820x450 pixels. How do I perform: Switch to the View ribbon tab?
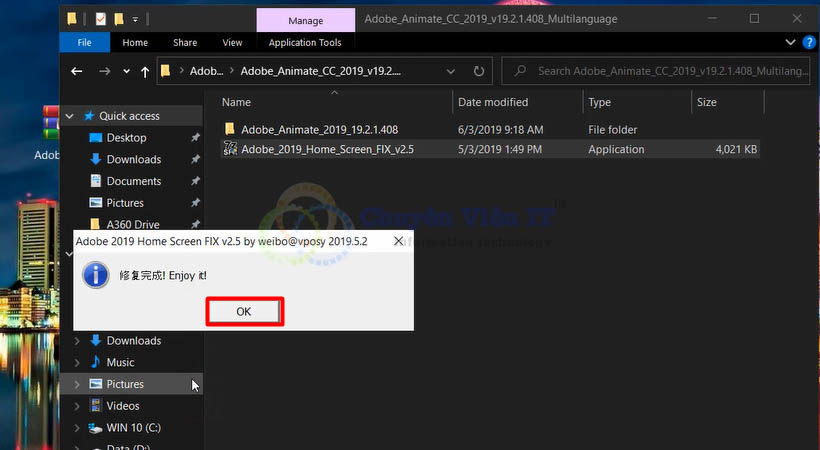click(x=232, y=43)
